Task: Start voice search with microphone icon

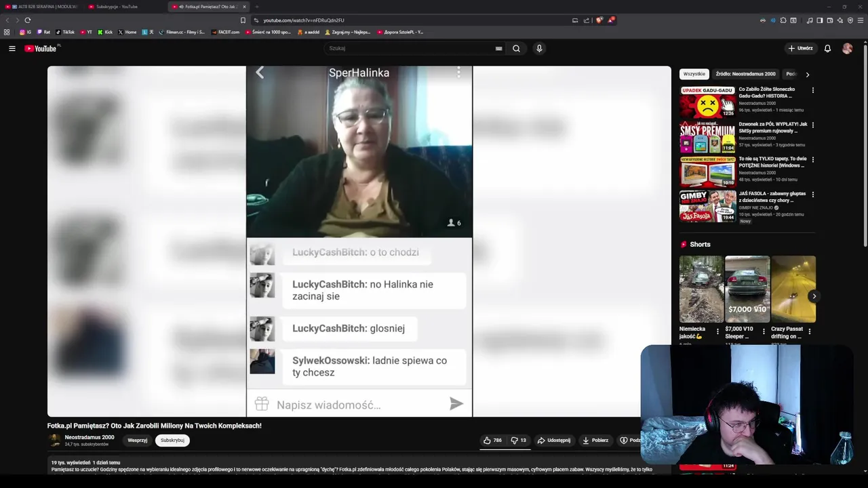Action: (539, 48)
